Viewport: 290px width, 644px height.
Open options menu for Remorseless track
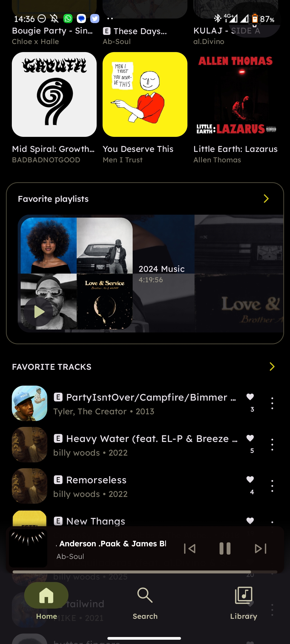[x=272, y=486]
